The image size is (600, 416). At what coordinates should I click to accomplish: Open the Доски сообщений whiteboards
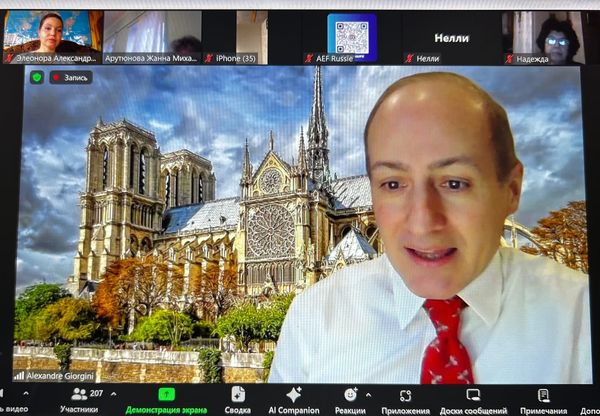[x=473, y=401]
